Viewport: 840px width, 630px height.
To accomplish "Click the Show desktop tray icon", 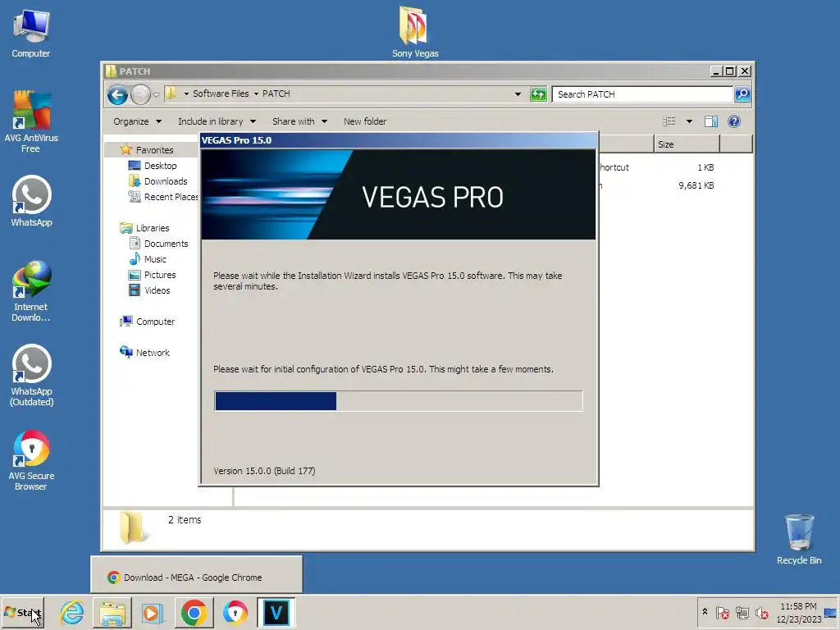I will click(x=830, y=612).
